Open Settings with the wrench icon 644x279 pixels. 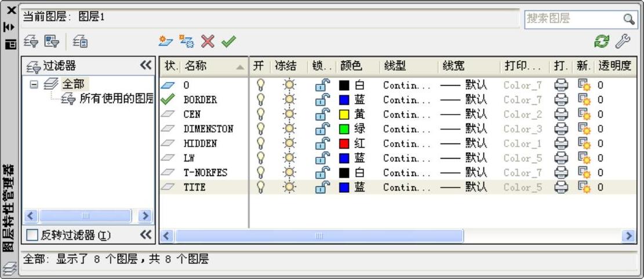(622, 41)
